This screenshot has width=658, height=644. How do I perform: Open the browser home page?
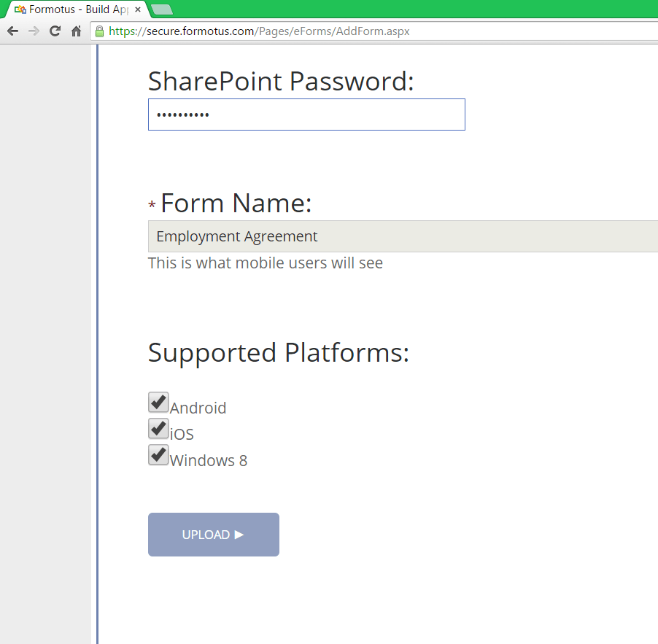pyautogui.click(x=76, y=31)
